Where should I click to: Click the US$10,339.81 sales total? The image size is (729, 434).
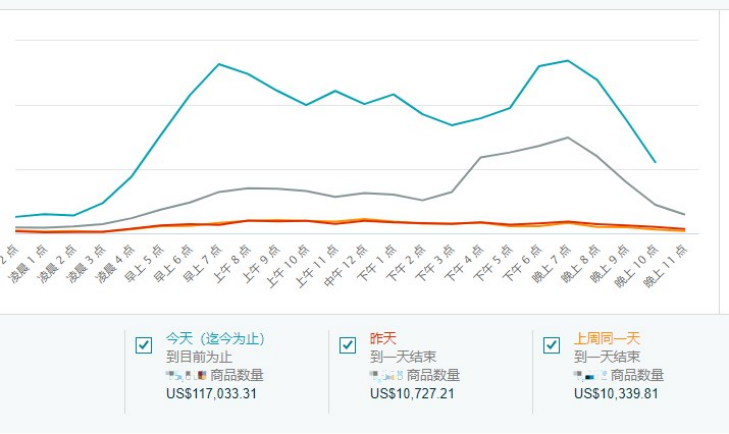pos(616,393)
